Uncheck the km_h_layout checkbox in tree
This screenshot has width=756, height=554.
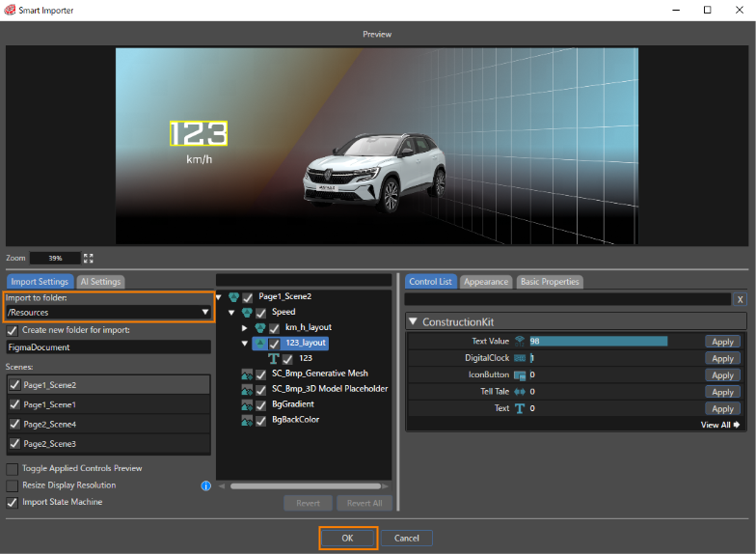click(274, 328)
